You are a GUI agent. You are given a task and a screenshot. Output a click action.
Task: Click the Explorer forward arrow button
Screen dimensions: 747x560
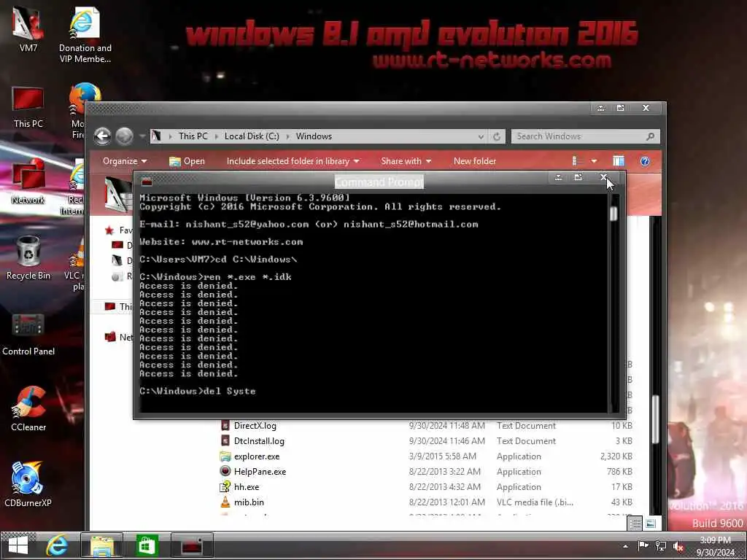coord(124,136)
